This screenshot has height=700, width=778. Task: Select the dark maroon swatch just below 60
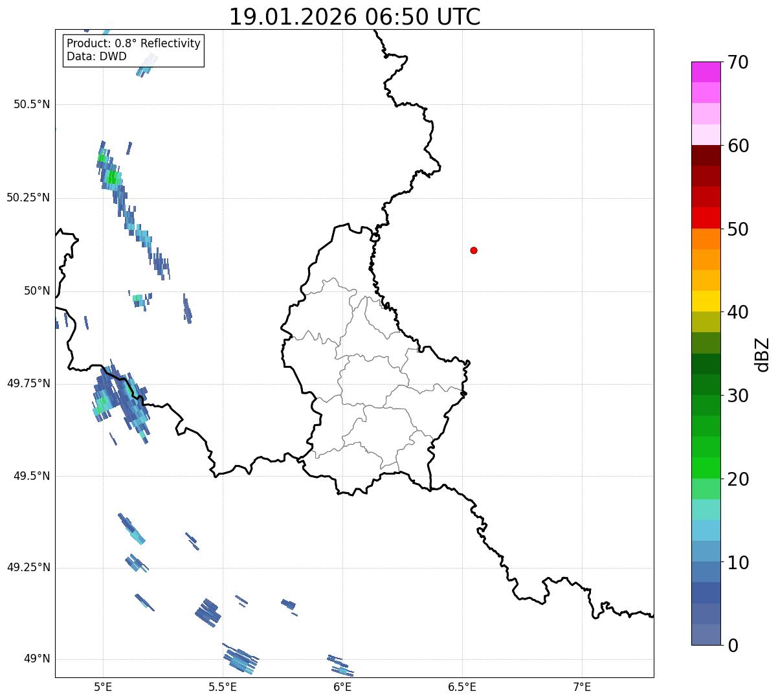coord(706,155)
